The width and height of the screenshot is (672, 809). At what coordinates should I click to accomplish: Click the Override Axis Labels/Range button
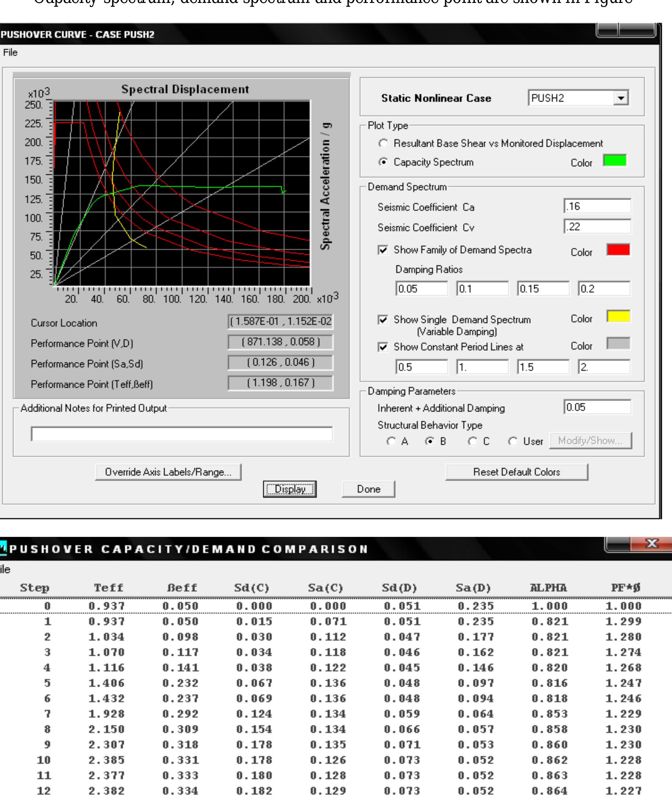(168, 472)
